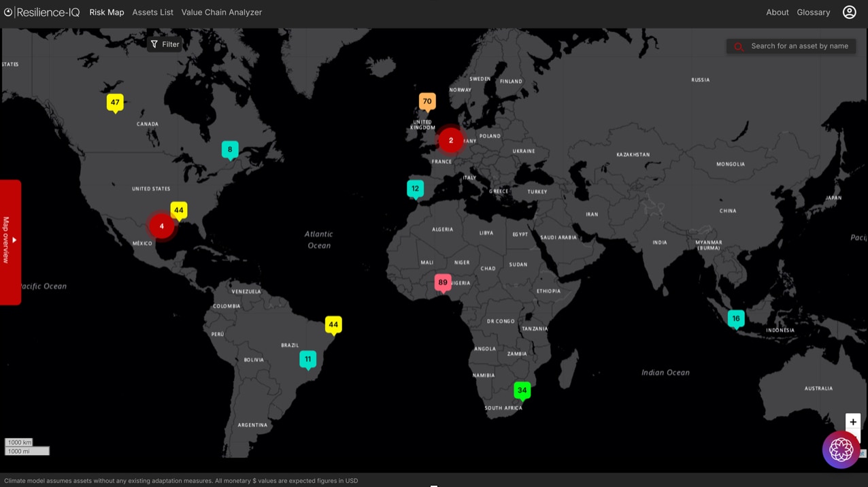Select the teal 8 marker
This screenshot has width=868, height=487.
coord(230,150)
